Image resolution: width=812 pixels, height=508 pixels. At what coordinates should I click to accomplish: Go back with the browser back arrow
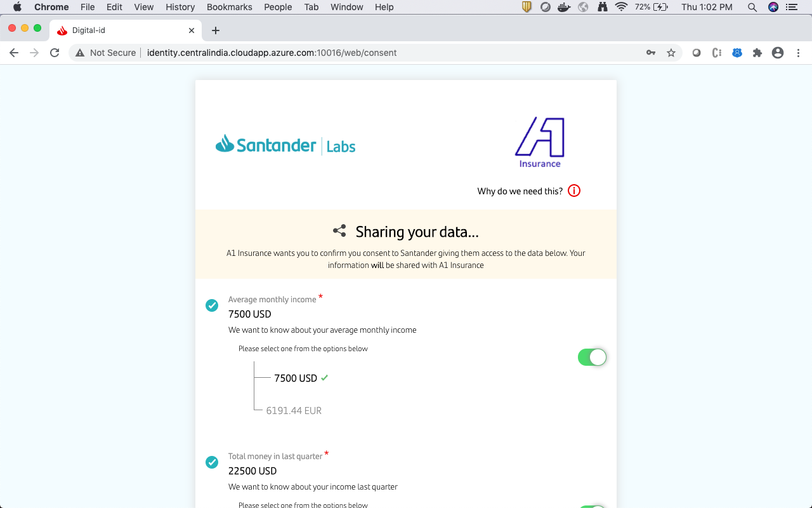coord(14,53)
